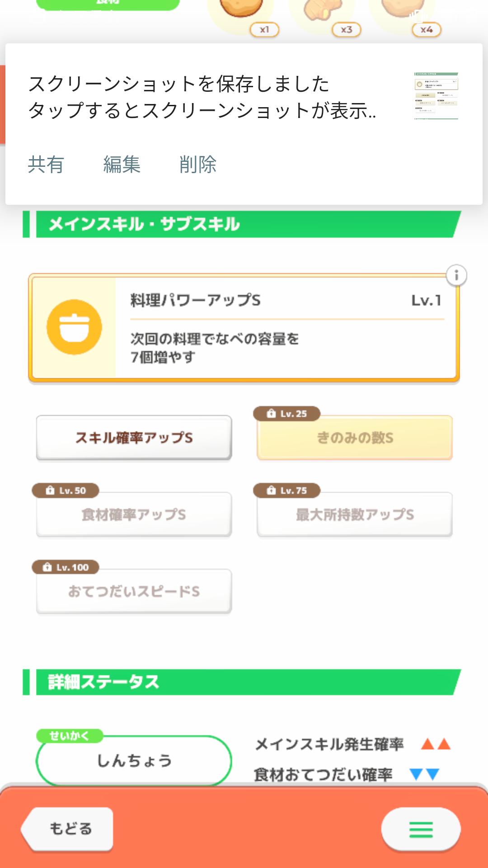Tap the locked 食材確率アップS sub skill
This screenshot has height=868, width=488.
point(134,514)
